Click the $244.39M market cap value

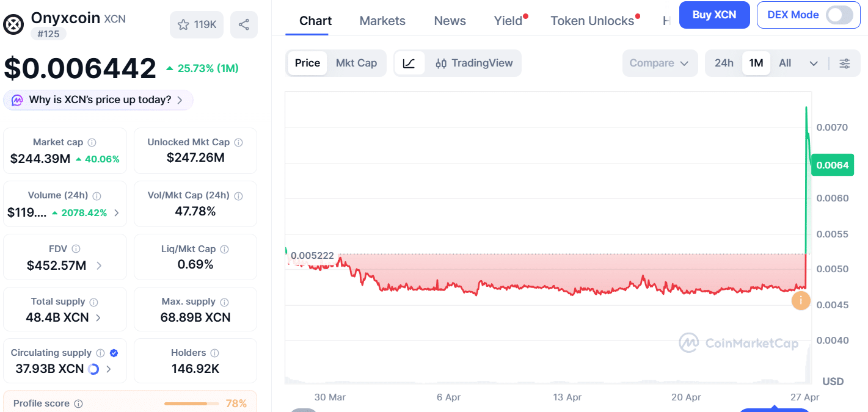click(40, 159)
